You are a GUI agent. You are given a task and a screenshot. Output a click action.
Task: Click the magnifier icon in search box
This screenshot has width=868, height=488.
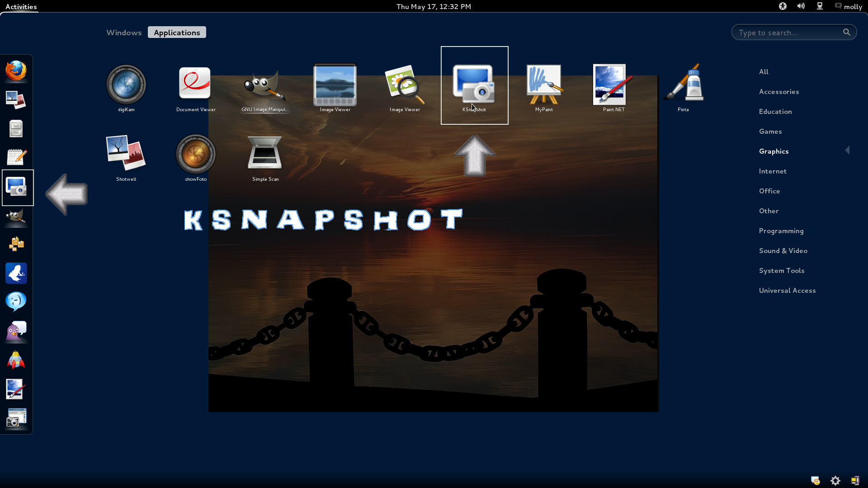[846, 32]
